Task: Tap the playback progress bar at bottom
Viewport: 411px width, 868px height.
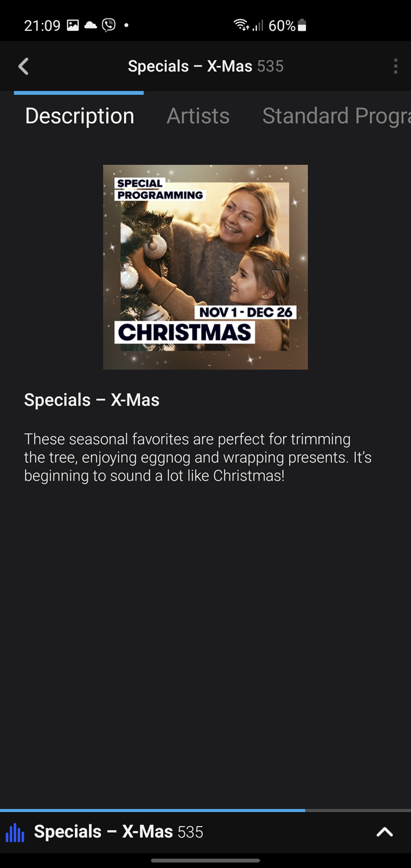Action: [x=206, y=810]
